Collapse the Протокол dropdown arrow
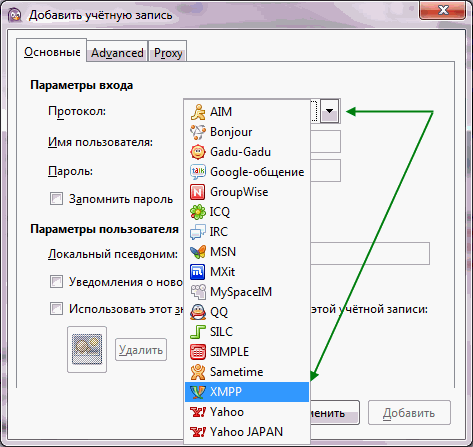This screenshot has height=447, width=473. [x=330, y=111]
